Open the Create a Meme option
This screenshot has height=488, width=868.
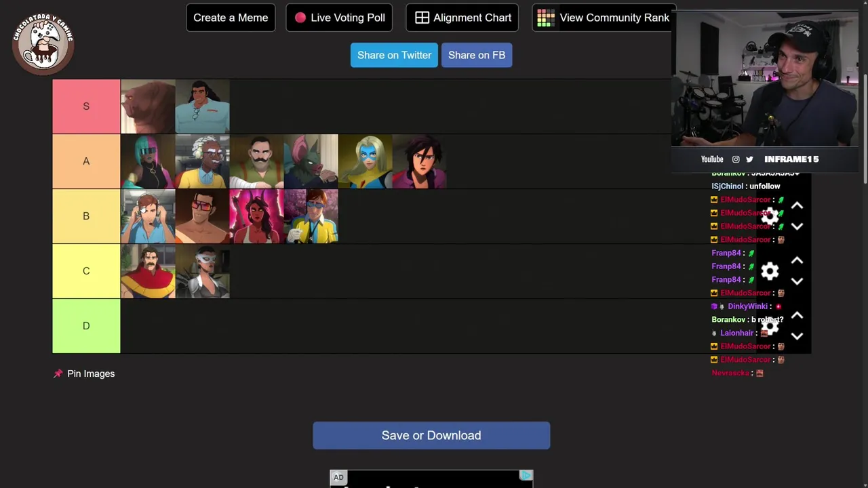[x=231, y=18]
